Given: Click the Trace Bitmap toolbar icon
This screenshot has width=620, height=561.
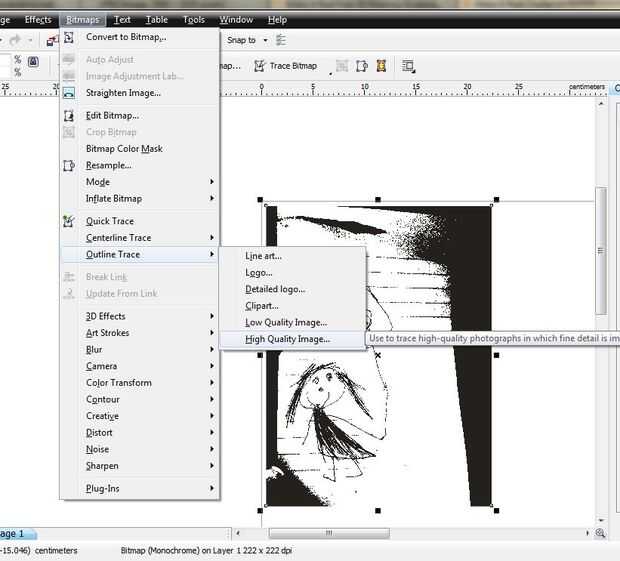Looking at the screenshot, I should (260, 66).
